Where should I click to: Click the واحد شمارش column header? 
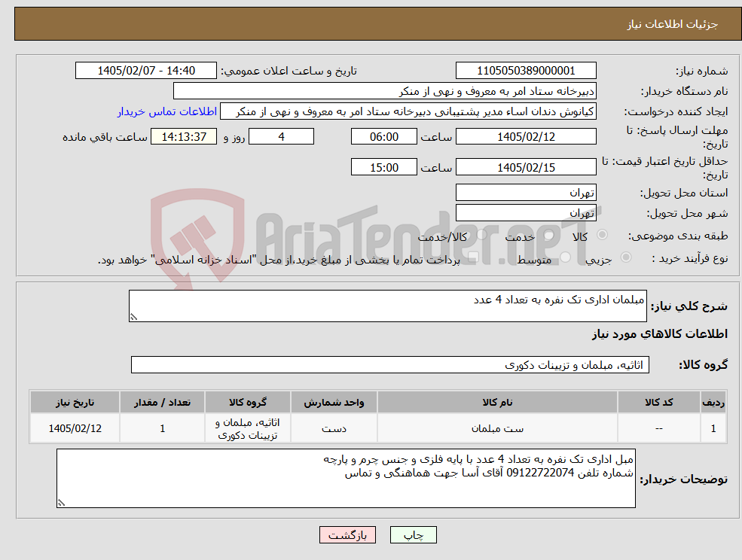[334, 402]
